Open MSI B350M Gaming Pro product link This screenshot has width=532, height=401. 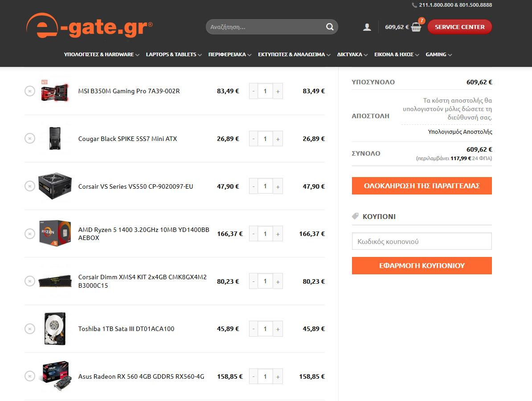point(129,91)
